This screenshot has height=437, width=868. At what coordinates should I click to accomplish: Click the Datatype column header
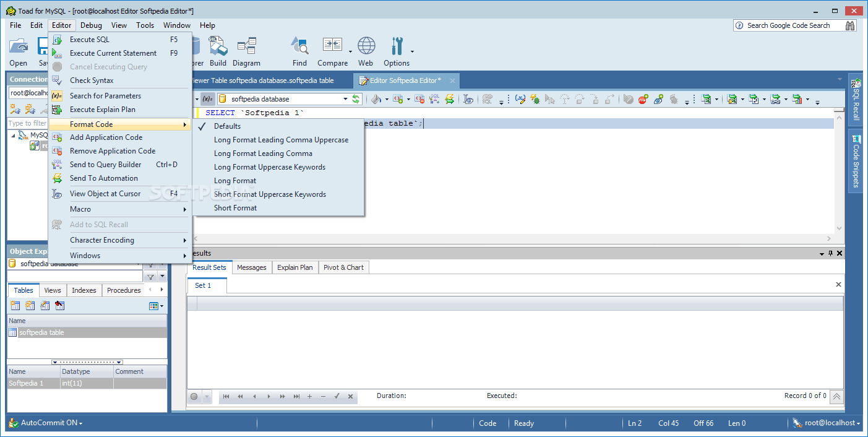click(x=86, y=371)
